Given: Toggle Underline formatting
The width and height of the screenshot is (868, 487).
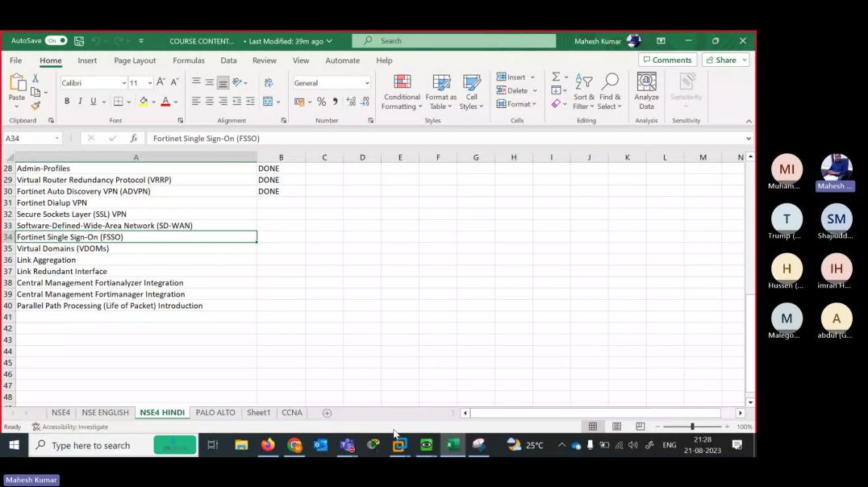Looking at the screenshot, I should point(93,102).
